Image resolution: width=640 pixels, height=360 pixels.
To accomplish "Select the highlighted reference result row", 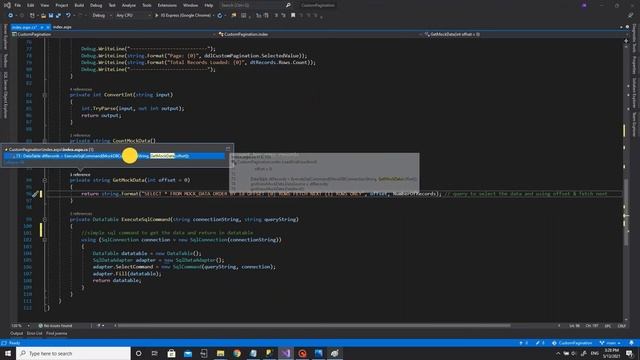I will coord(114,156).
